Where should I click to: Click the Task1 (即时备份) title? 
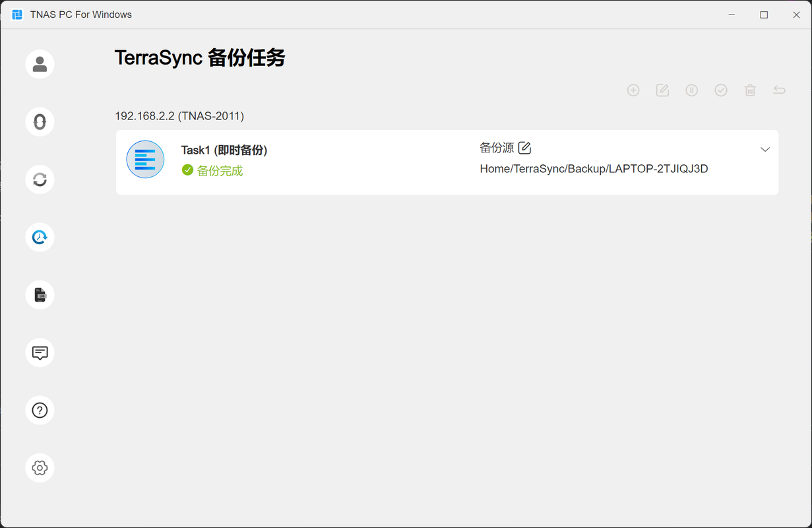pos(224,150)
